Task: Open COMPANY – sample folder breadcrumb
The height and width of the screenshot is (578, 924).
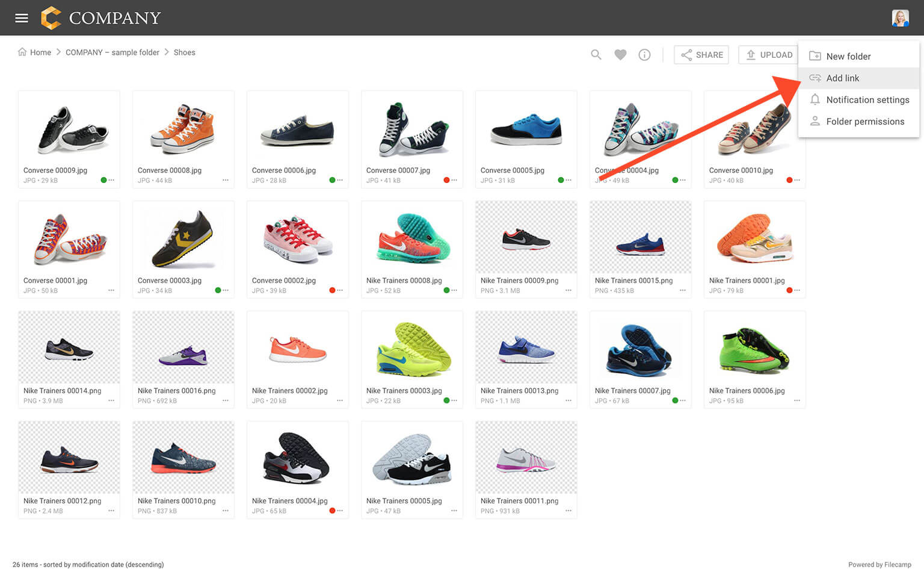Action: (x=112, y=52)
